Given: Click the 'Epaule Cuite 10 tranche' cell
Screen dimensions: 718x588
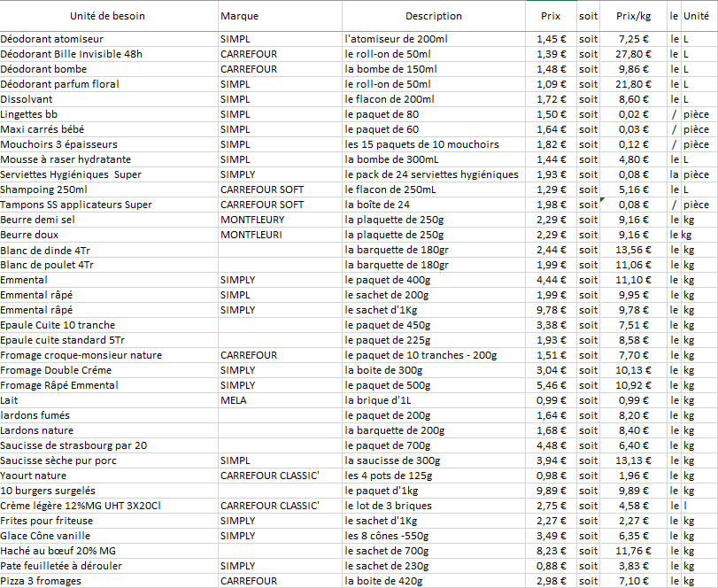Looking at the screenshot, I should tap(109, 326).
